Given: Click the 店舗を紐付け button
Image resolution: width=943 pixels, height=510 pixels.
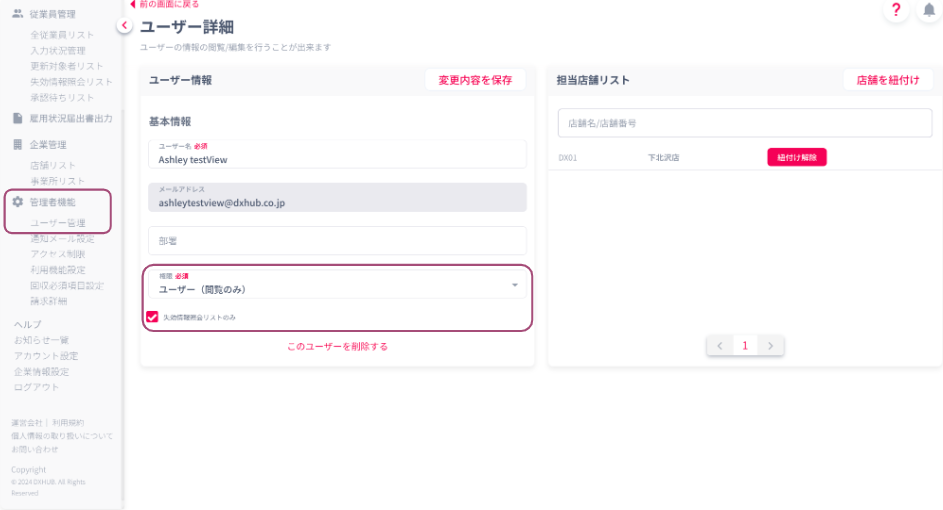Looking at the screenshot, I should click(x=888, y=80).
